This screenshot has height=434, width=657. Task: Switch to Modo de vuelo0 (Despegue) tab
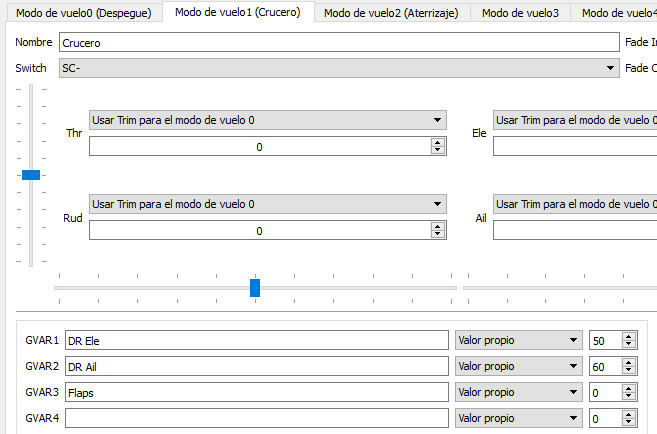(84, 13)
